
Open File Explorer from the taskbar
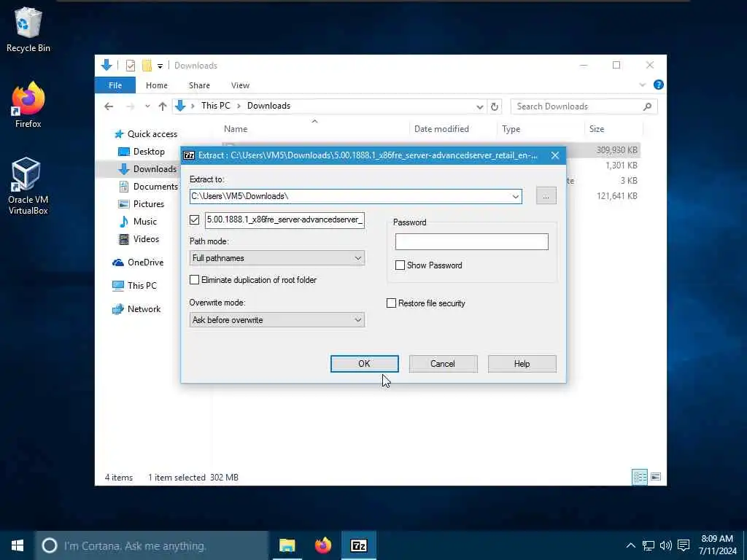[287, 545]
